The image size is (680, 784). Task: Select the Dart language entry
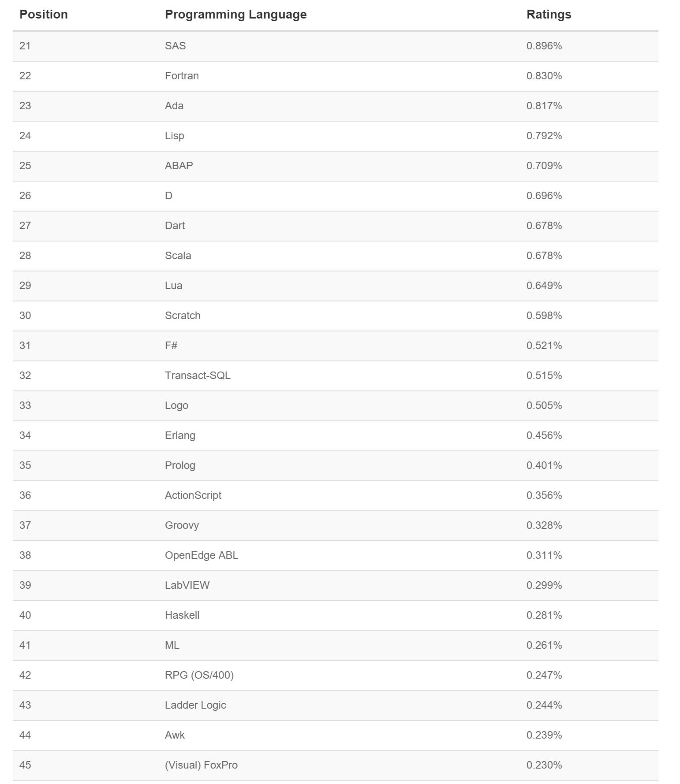coord(175,226)
